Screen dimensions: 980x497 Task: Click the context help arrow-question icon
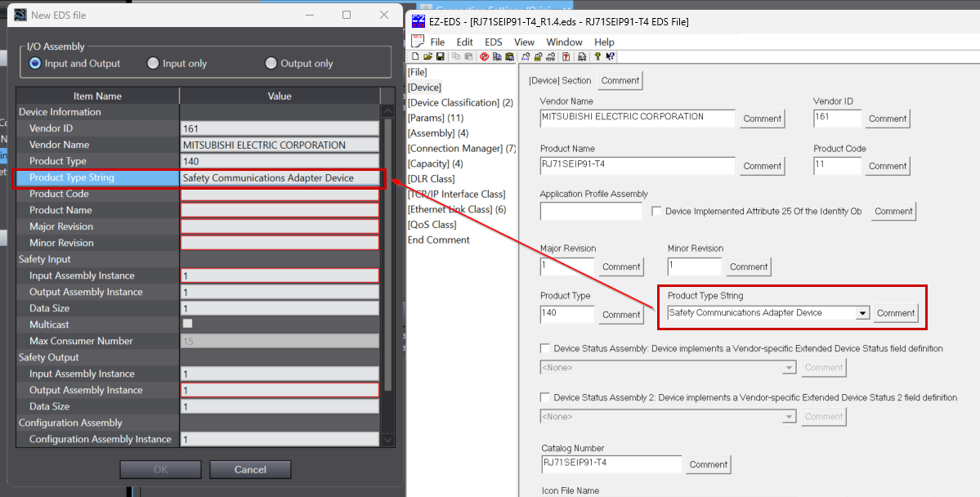point(610,56)
